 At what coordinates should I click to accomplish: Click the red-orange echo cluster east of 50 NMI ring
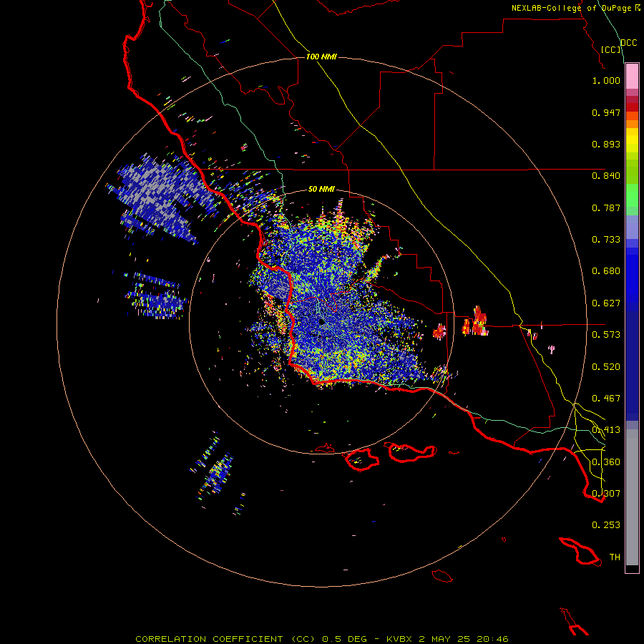476,321
